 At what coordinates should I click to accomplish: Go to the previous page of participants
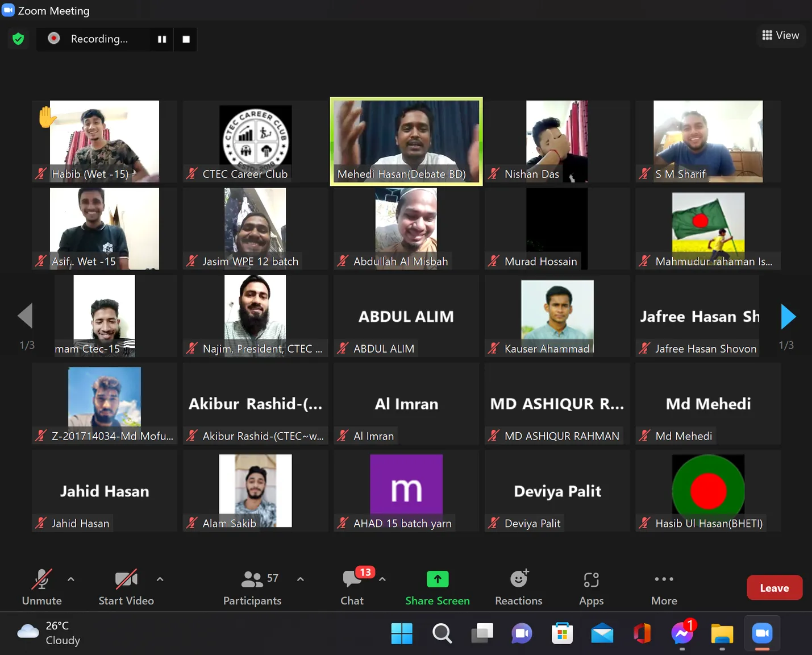point(25,316)
